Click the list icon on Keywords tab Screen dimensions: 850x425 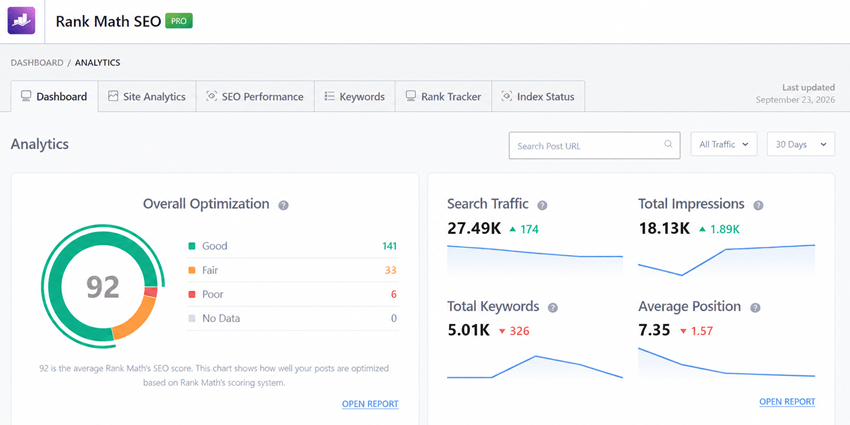pos(329,96)
